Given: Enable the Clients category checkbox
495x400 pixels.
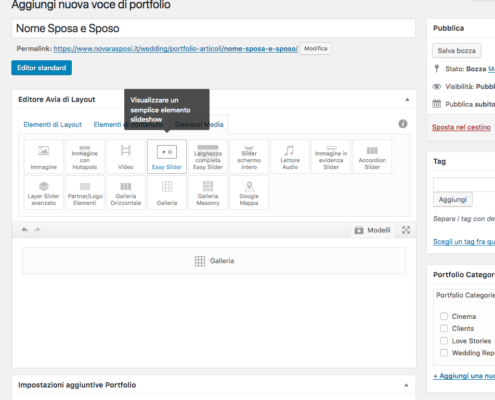Looking at the screenshot, I should click(444, 328).
